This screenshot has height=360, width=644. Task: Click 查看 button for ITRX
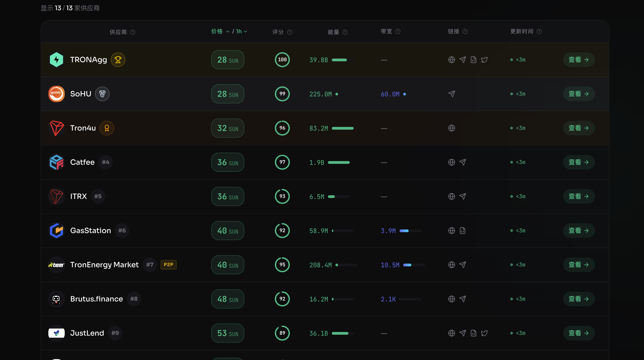(x=579, y=196)
